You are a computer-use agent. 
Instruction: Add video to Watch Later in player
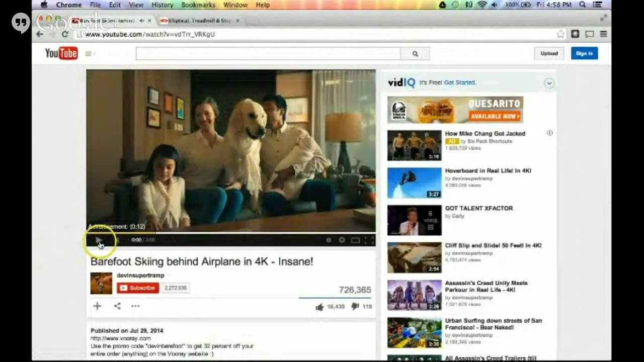[329, 240]
